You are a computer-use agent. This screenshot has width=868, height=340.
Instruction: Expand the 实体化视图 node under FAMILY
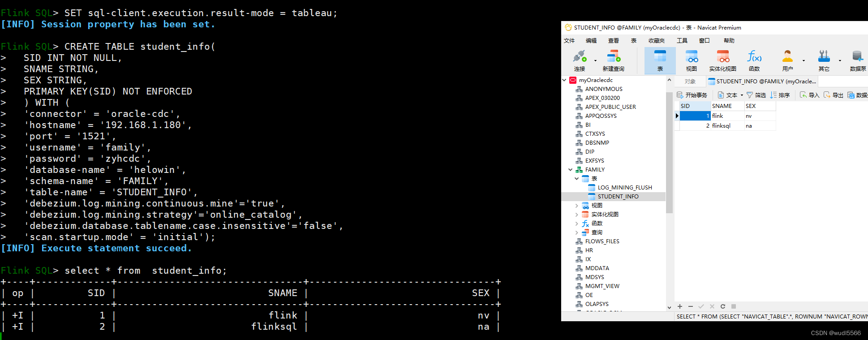577,215
